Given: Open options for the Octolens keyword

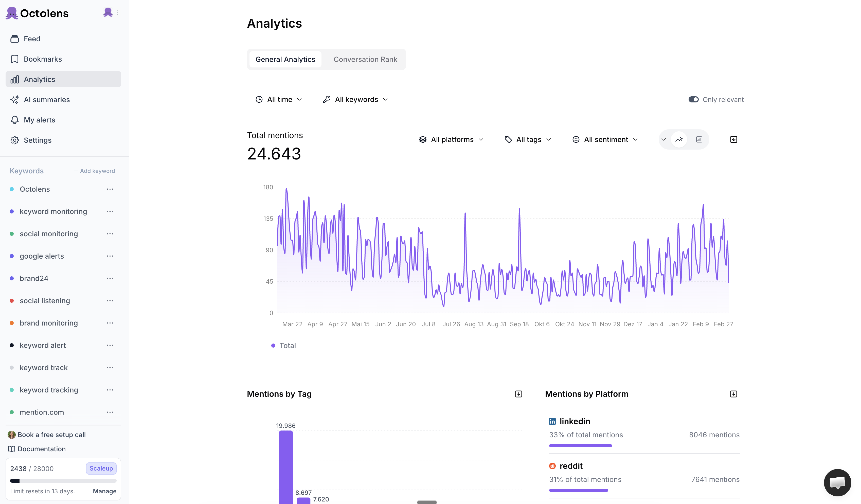Looking at the screenshot, I should [x=110, y=189].
